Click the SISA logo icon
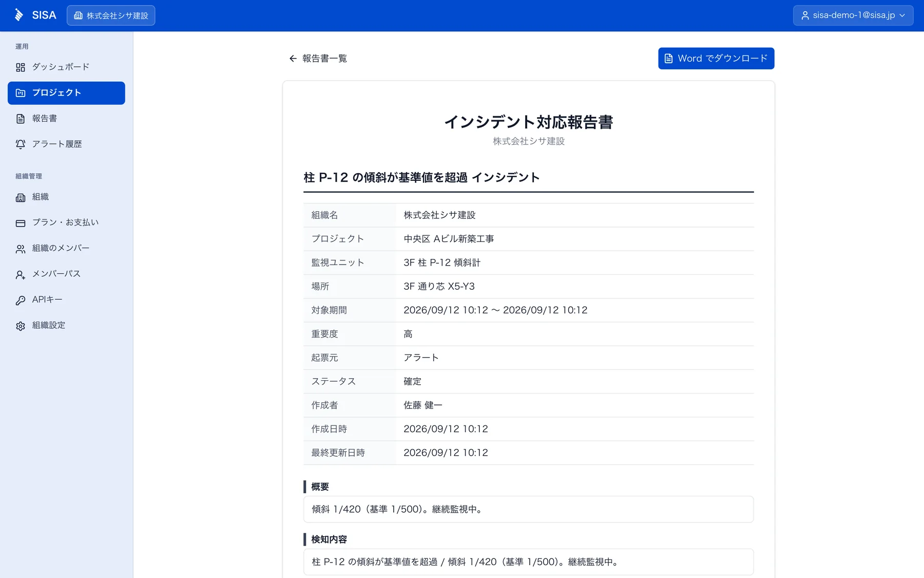 (x=19, y=15)
